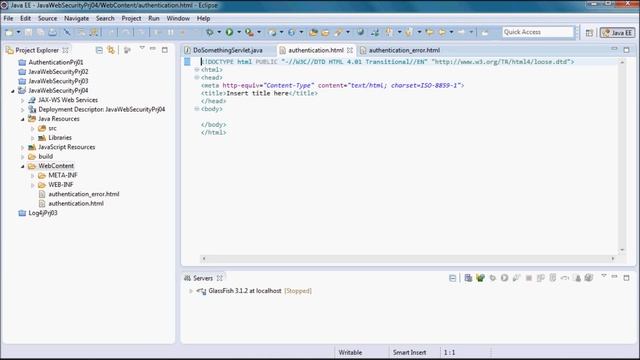Image resolution: width=640 pixels, height=360 pixels.
Task: Collapse all in the Servers view toolbar
Action: (453, 278)
